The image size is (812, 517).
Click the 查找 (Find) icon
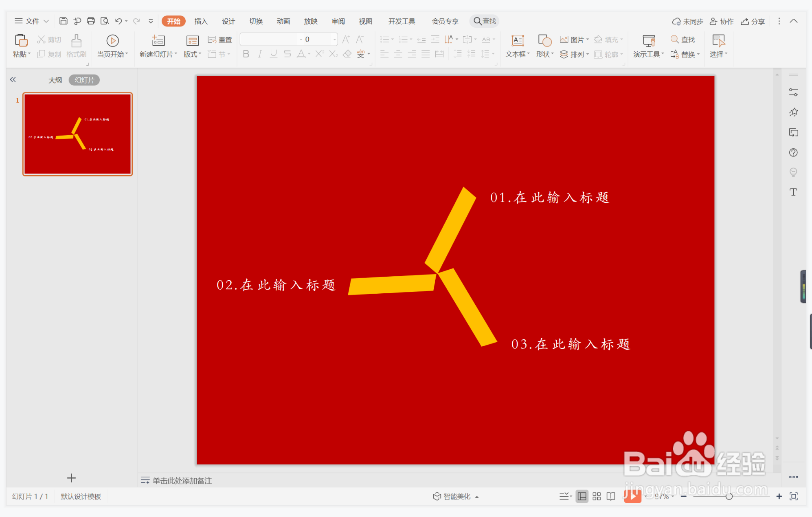pos(682,39)
